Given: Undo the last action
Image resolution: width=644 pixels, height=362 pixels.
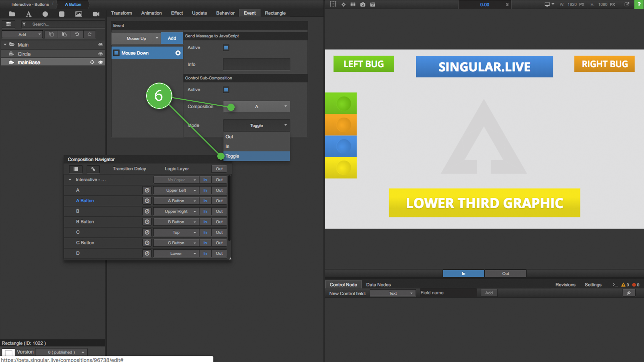Looking at the screenshot, I should [77, 34].
